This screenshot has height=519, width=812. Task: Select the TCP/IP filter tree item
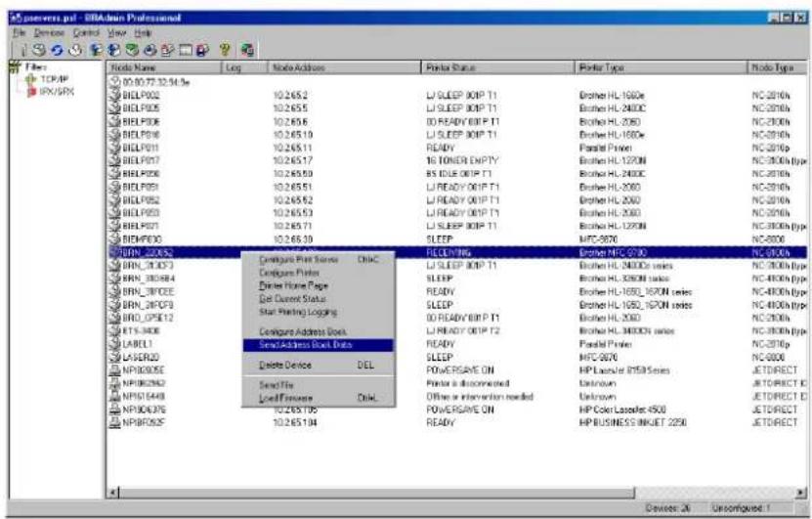[x=55, y=79]
